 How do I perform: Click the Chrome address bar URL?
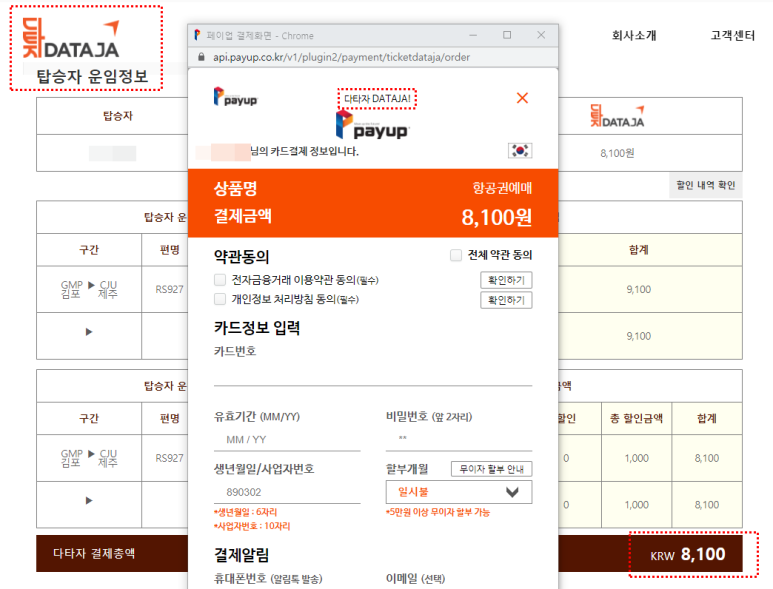[341, 57]
